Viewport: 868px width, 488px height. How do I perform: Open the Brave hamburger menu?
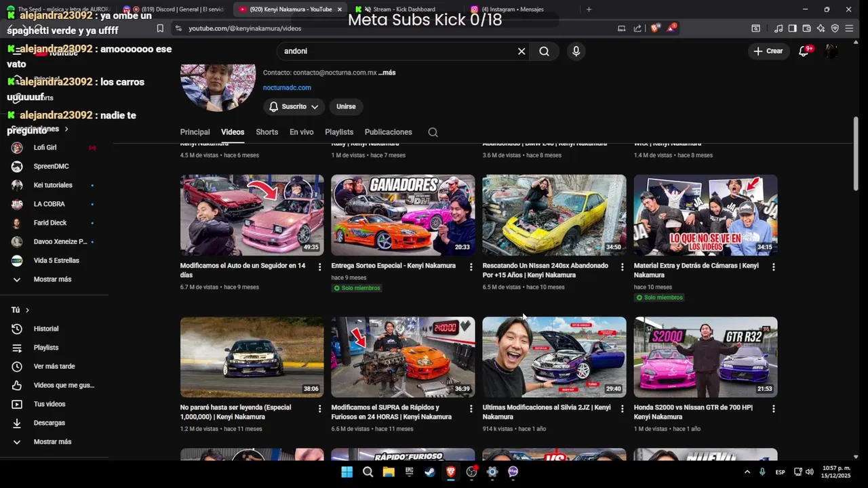click(849, 28)
